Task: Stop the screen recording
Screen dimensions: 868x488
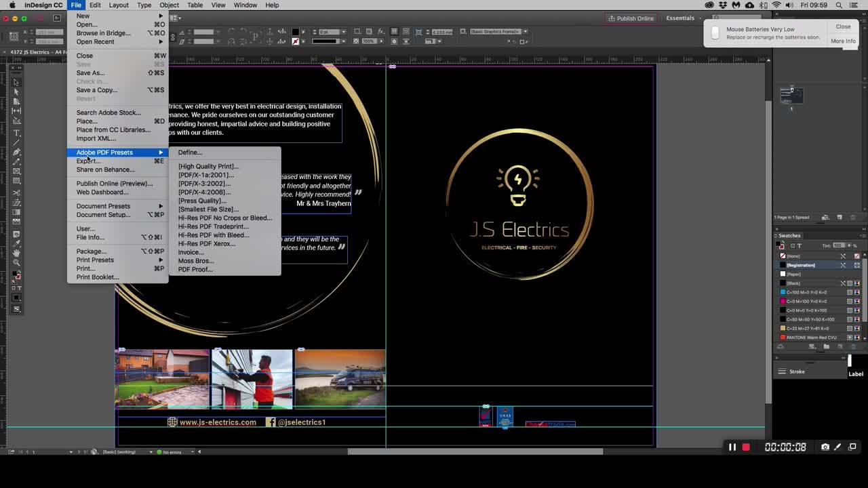Action: click(746, 447)
